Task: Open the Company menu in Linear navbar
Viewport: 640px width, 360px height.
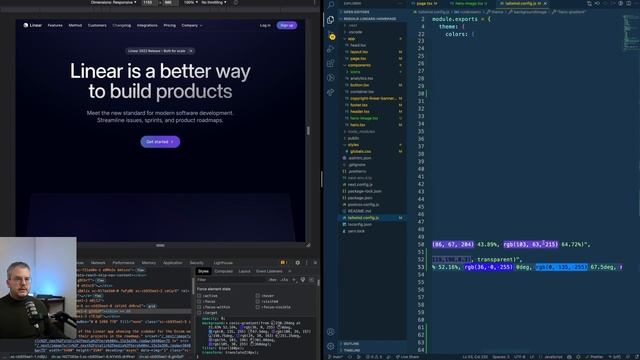Action: coord(191,25)
